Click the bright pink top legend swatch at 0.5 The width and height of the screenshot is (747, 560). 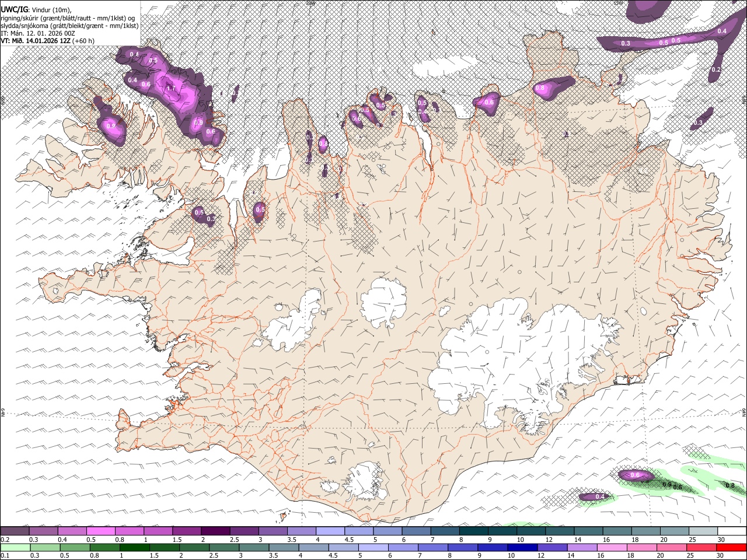point(100,531)
